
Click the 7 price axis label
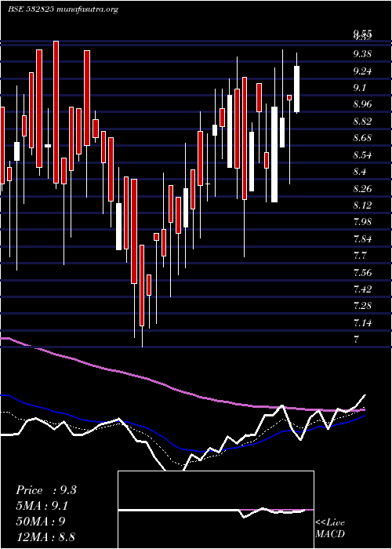point(356,340)
